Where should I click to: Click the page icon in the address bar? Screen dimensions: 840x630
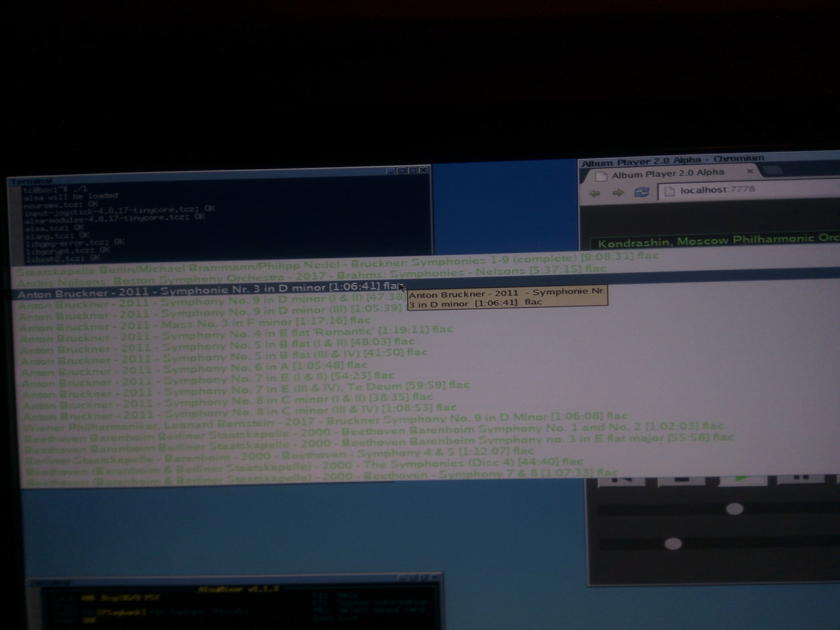click(669, 191)
